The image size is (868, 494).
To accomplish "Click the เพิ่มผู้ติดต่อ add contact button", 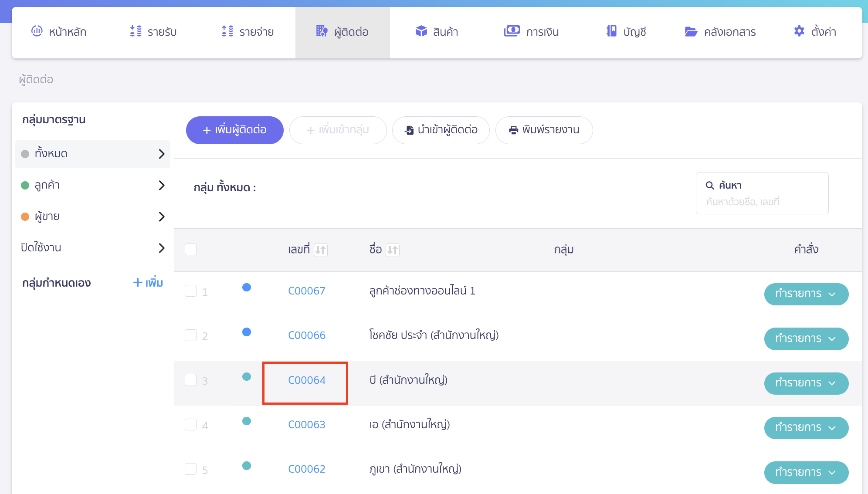I will [x=234, y=129].
